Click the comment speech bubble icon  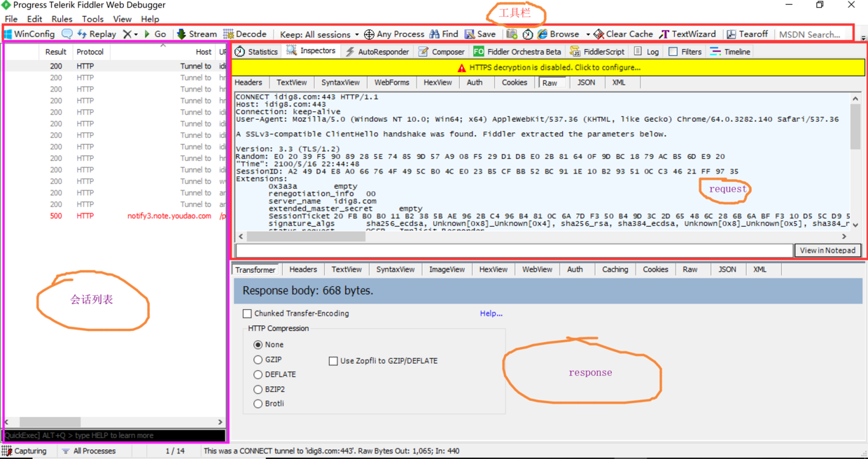tap(67, 34)
